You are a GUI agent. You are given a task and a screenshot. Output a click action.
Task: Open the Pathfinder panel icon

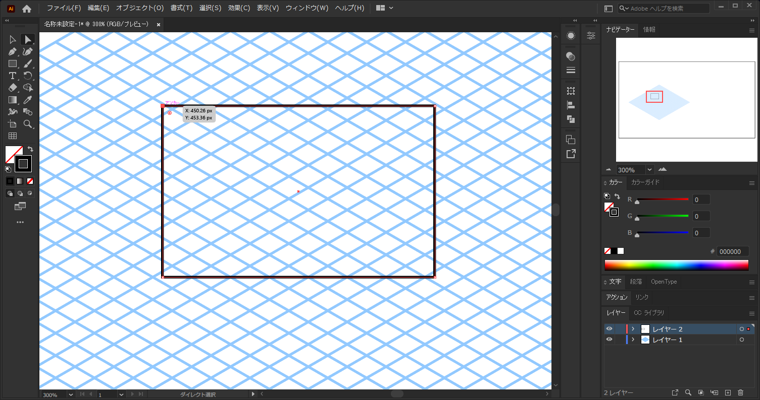tap(571, 119)
